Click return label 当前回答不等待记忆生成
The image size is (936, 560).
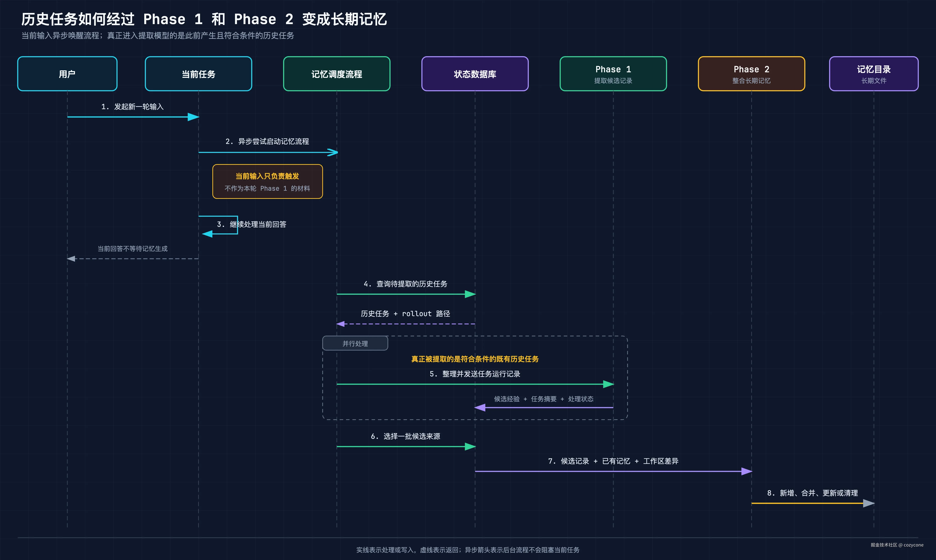coord(132,249)
